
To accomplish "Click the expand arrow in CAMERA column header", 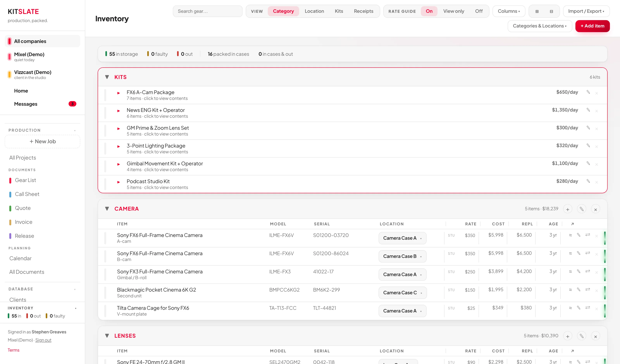I will [x=573, y=224].
